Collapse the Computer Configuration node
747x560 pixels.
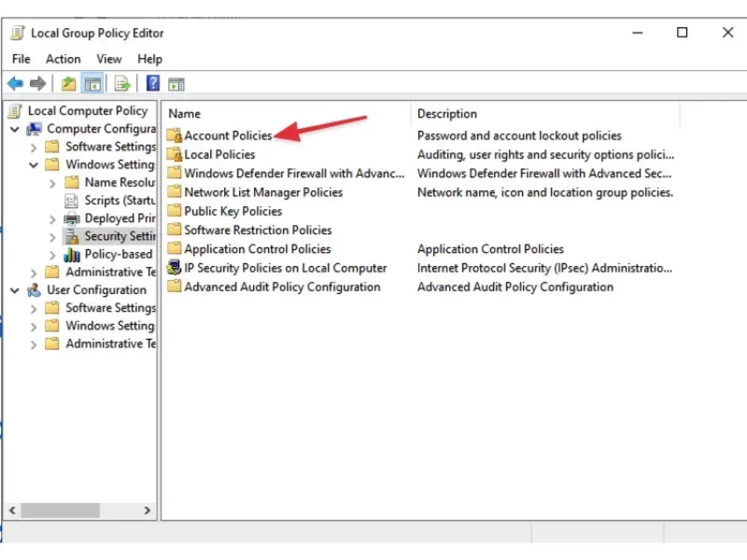pos(15,129)
